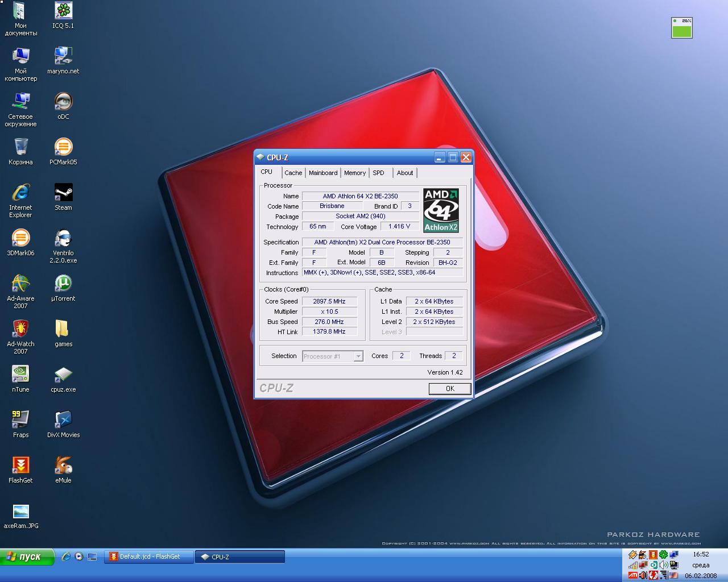The width and height of the screenshot is (728, 582).
Task: Click the Multiplier value x 10.5
Action: tap(329, 311)
